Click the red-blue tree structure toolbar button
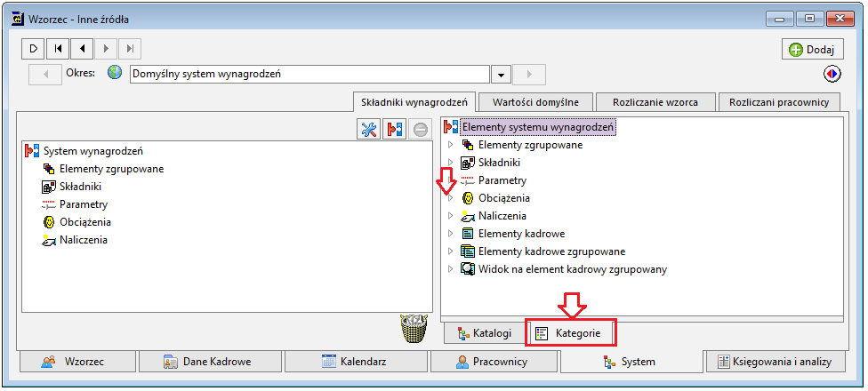Viewport: 868px width, 391px height. click(394, 130)
